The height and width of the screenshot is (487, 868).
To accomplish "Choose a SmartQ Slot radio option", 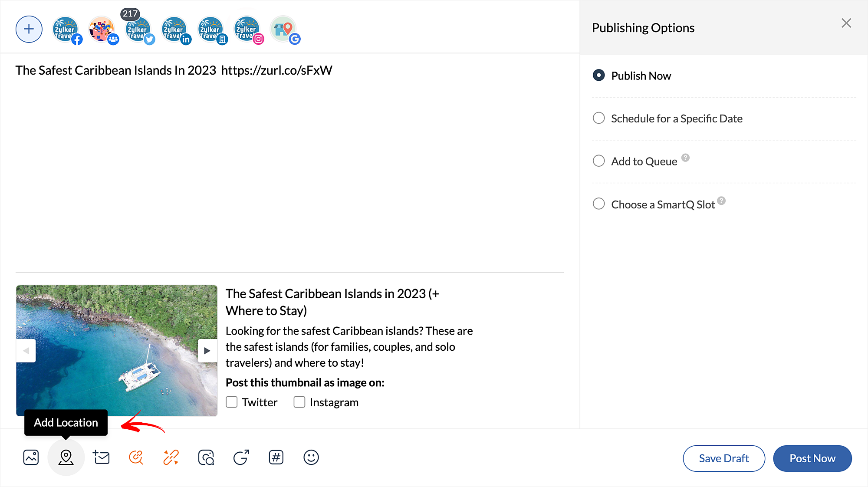I will (599, 204).
